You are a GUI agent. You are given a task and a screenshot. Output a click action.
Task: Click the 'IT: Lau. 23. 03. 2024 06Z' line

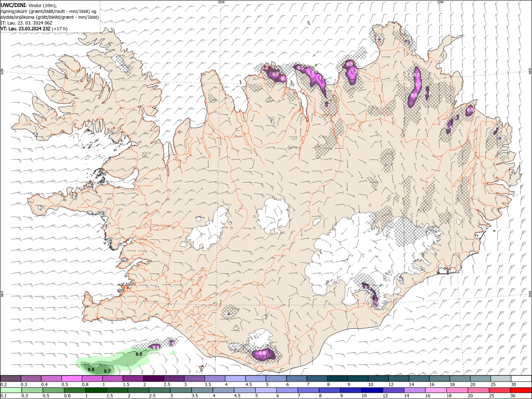[26, 23]
